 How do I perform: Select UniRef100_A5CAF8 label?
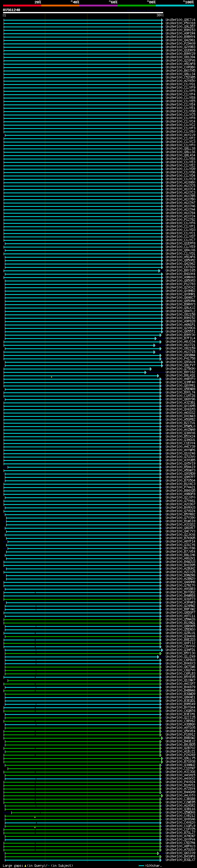[180, 64]
